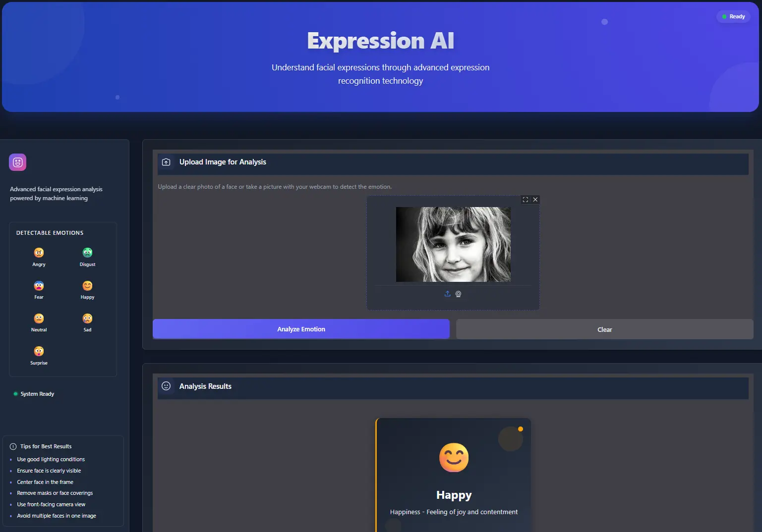The width and height of the screenshot is (762, 532).
Task: Remove the uploaded photo with the X
Action: click(535, 200)
